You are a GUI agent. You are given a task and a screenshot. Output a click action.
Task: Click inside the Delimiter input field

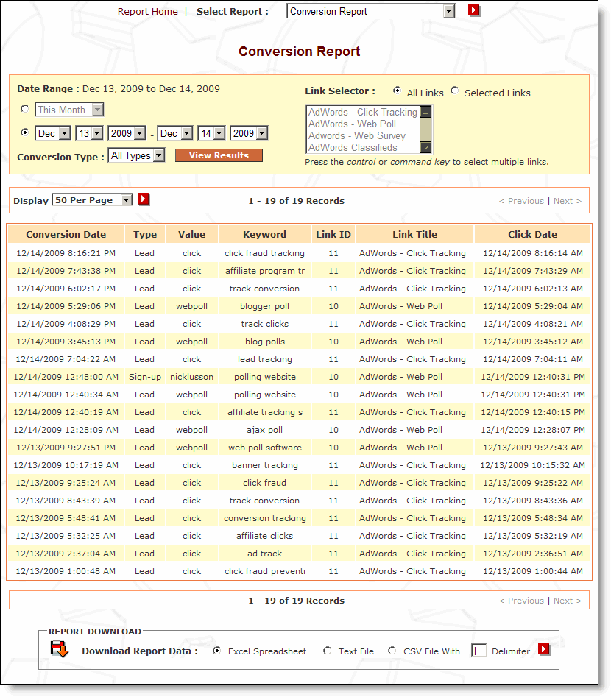(x=480, y=650)
